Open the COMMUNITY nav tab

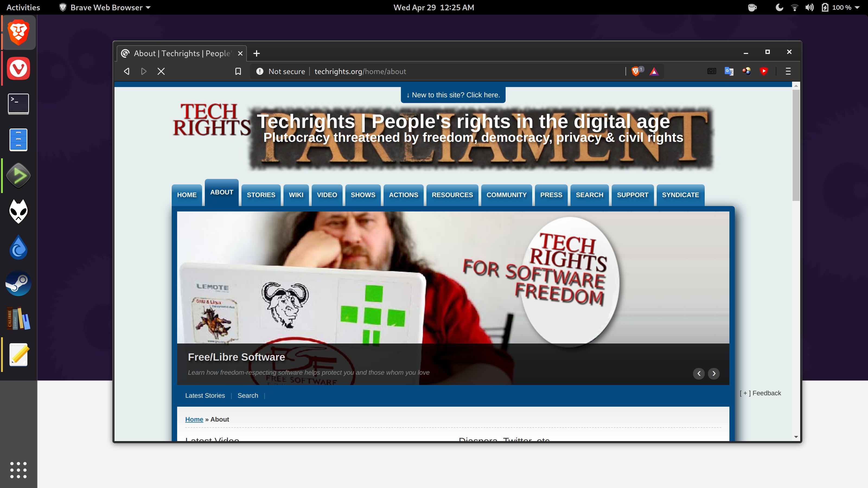[x=506, y=195]
